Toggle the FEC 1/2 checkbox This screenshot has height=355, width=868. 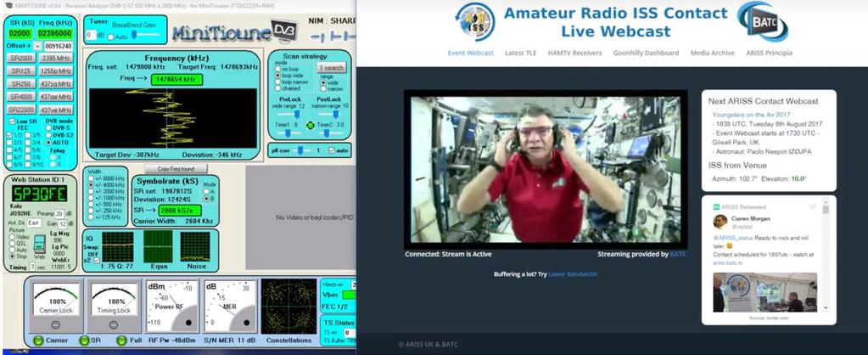click(x=9, y=135)
